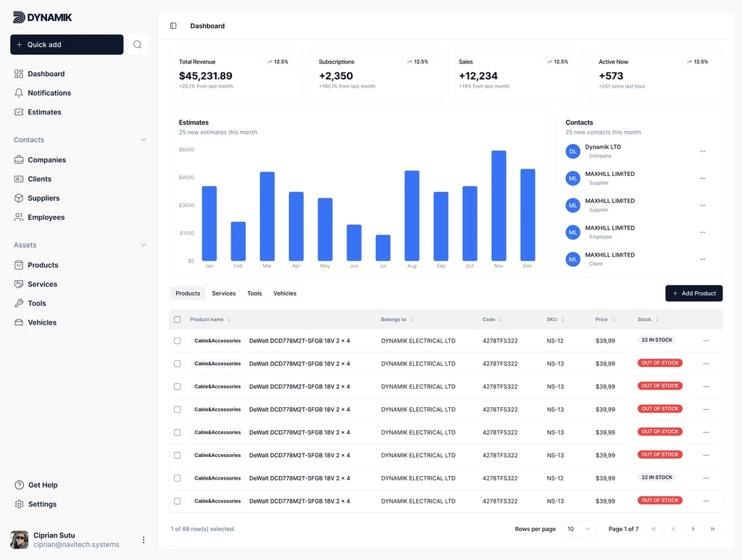The image size is (742, 560).
Task: Open Notifications bell icon in sidebar
Action: click(x=19, y=93)
